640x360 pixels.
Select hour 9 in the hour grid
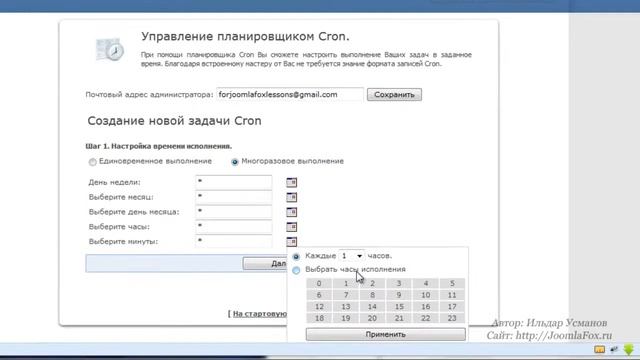tap(399, 295)
